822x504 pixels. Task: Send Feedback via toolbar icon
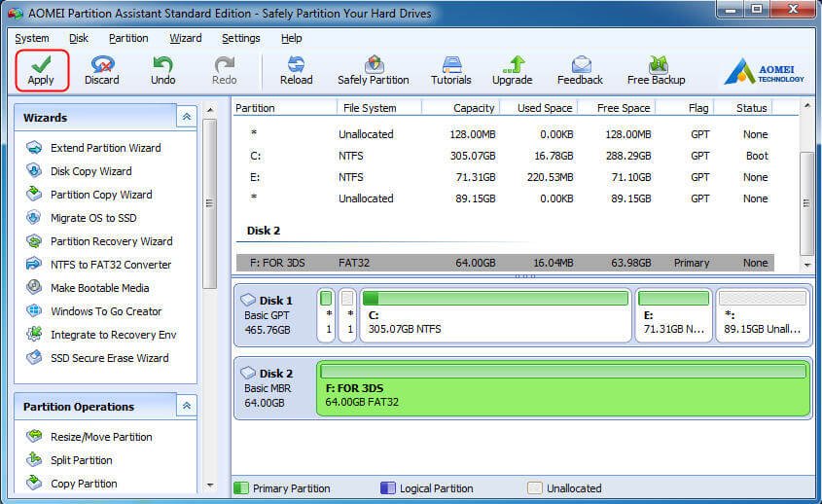click(x=580, y=71)
